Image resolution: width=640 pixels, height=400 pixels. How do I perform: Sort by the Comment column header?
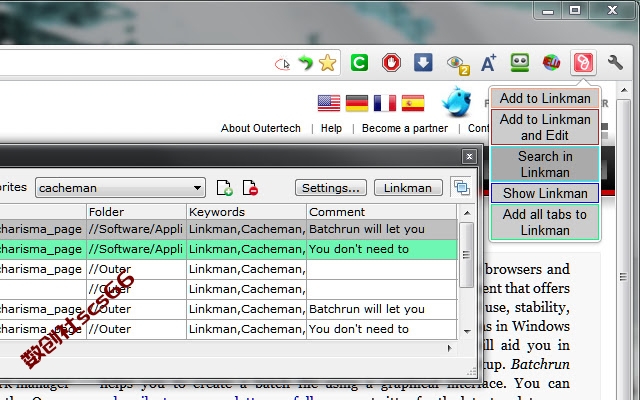point(382,212)
